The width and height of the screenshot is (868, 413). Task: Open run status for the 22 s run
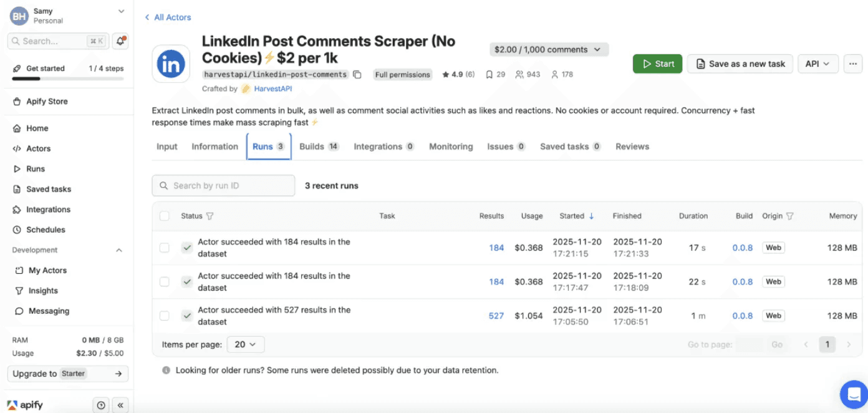click(x=274, y=282)
